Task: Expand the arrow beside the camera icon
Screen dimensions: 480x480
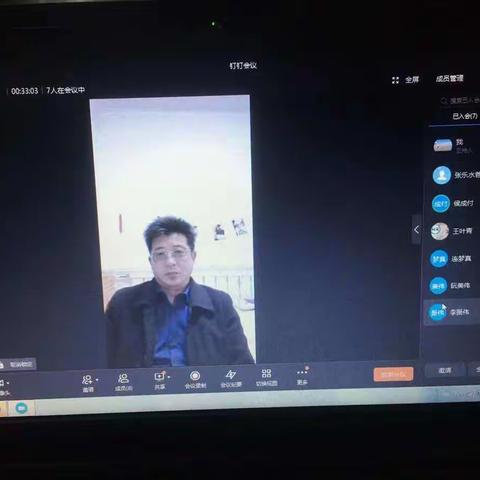Action: (8, 383)
